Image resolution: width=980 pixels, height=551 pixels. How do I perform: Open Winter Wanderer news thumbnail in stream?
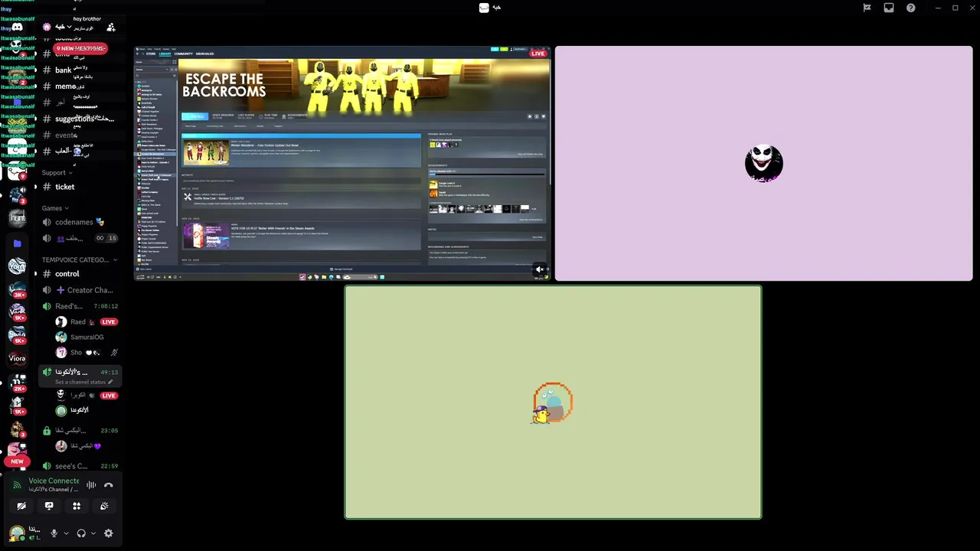[x=206, y=152]
